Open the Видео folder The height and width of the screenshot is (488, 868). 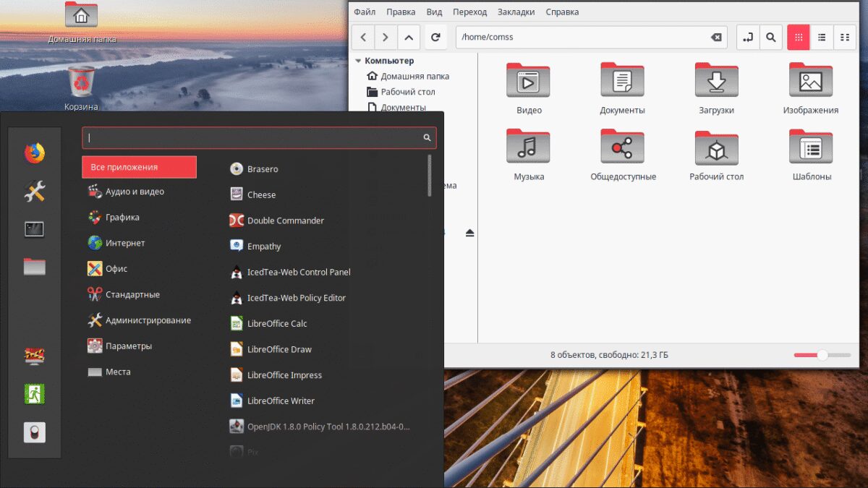click(529, 88)
